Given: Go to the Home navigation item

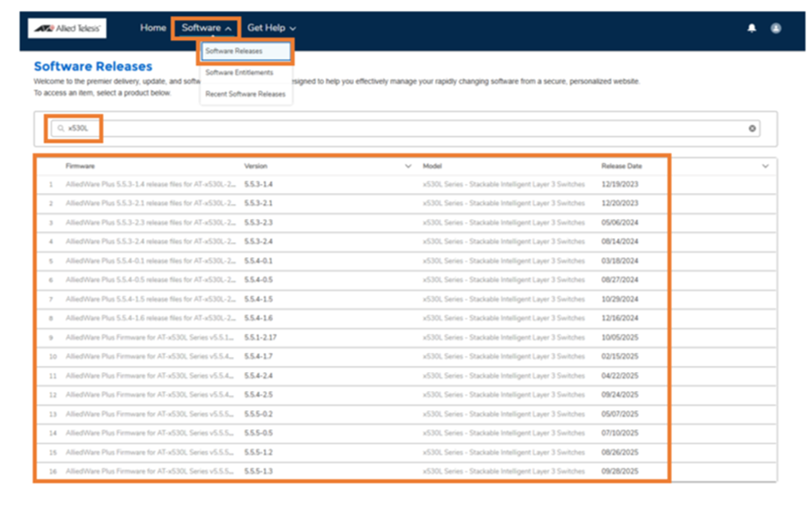Looking at the screenshot, I should [152, 28].
